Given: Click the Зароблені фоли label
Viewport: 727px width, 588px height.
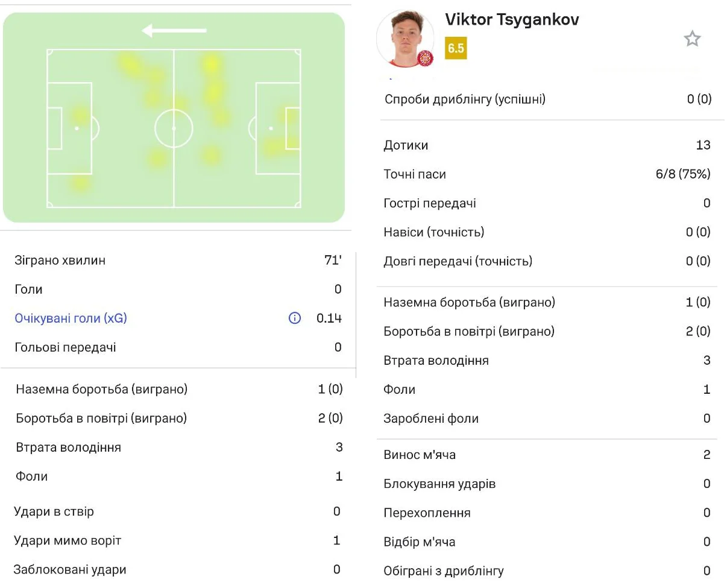Looking at the screenshot, I should tap(430, 419).
